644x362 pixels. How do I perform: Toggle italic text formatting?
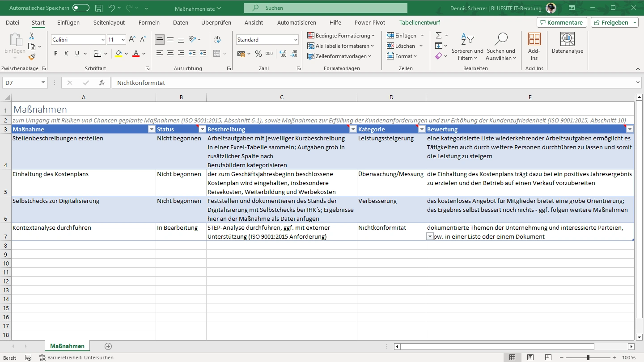point(67,54)
